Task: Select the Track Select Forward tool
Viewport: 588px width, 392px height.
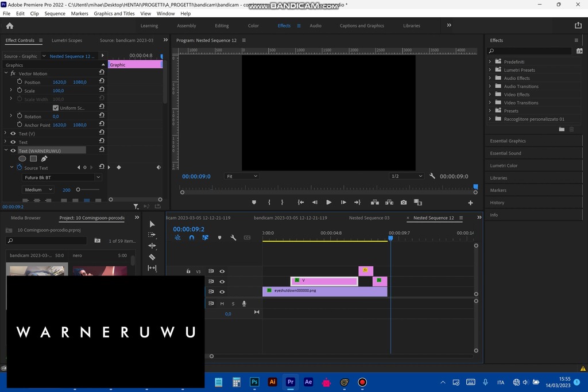Action: (152, 235)
